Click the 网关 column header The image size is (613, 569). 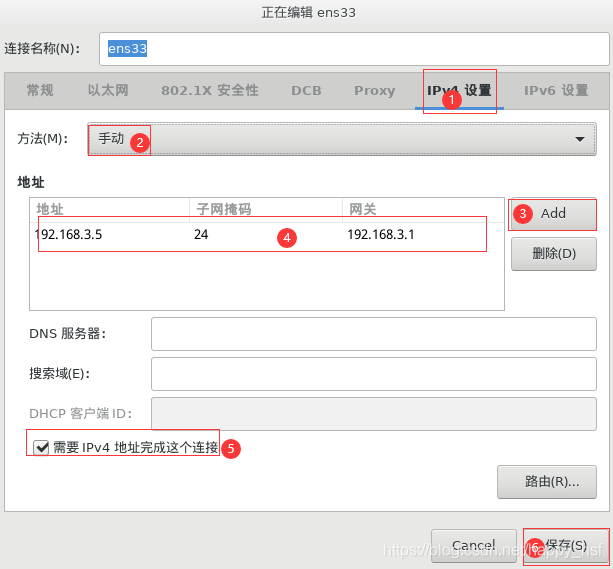pyautogui.click(x=423, y=210)
